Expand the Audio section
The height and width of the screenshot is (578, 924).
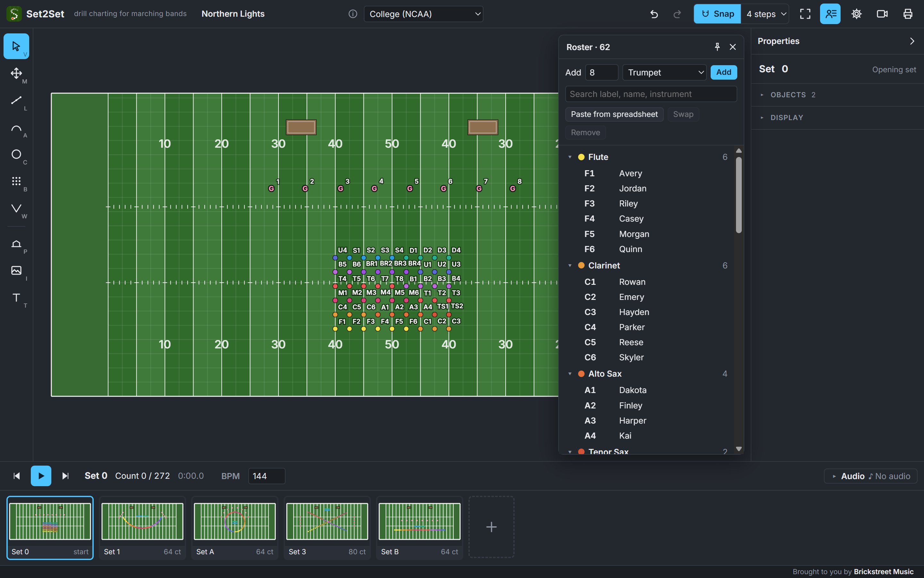pos(870,476)
